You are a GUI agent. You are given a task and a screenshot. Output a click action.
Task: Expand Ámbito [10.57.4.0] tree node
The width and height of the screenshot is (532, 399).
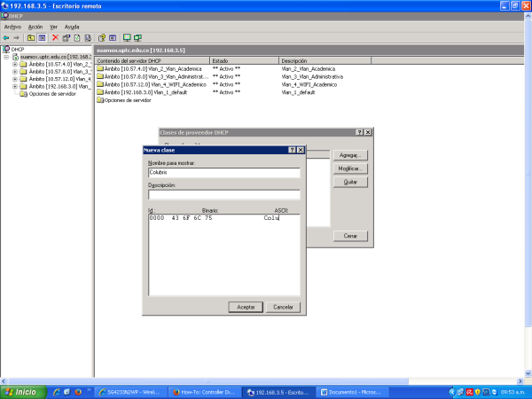(x=14, y=64)
